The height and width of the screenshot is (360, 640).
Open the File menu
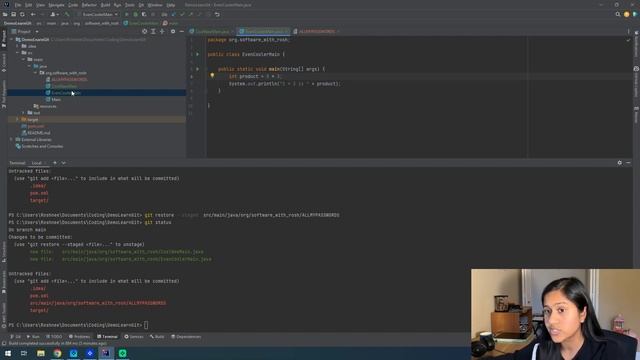click(x=18, y=5)
